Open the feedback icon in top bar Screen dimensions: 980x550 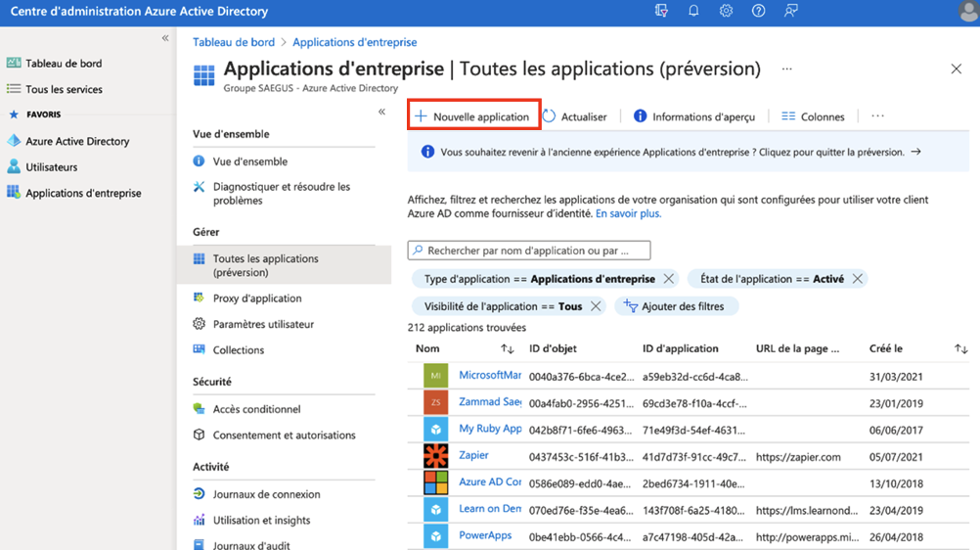[790, 11]
